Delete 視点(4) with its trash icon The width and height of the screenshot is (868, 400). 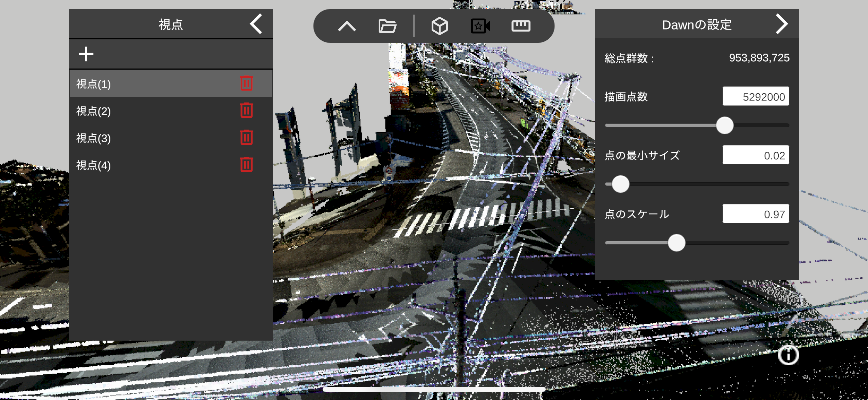pyautogui.click(x=247, y=165)
